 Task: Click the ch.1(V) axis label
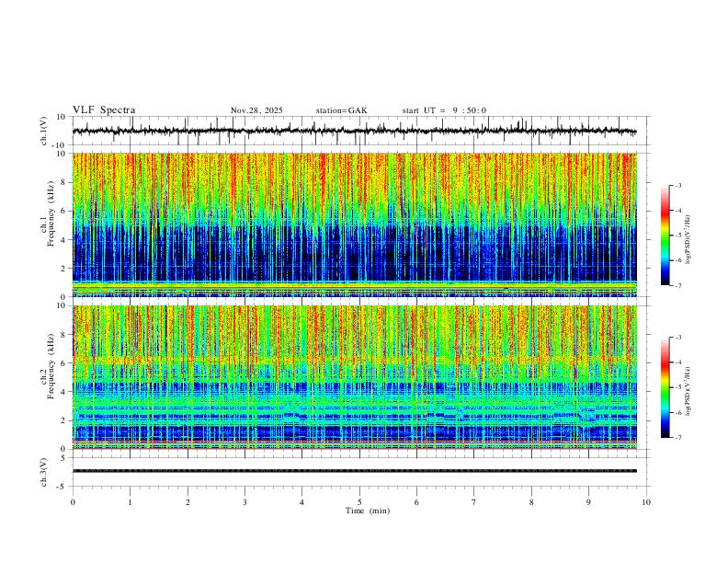[x=45, y=131]
